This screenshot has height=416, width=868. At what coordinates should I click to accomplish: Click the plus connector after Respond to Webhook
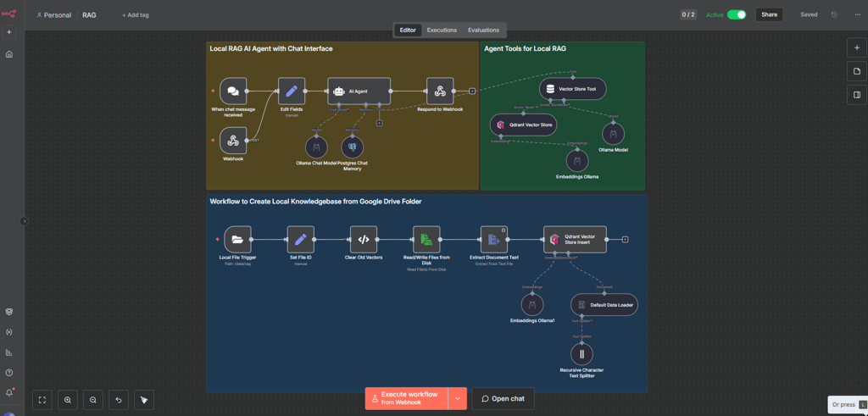pyautogui.click(x=471, y=91)
